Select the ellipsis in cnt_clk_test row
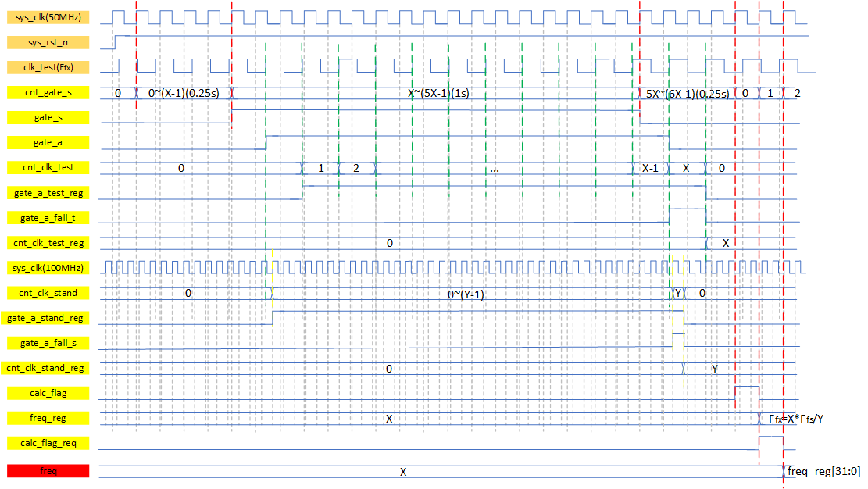868x489 pixels. coord(495,170)
